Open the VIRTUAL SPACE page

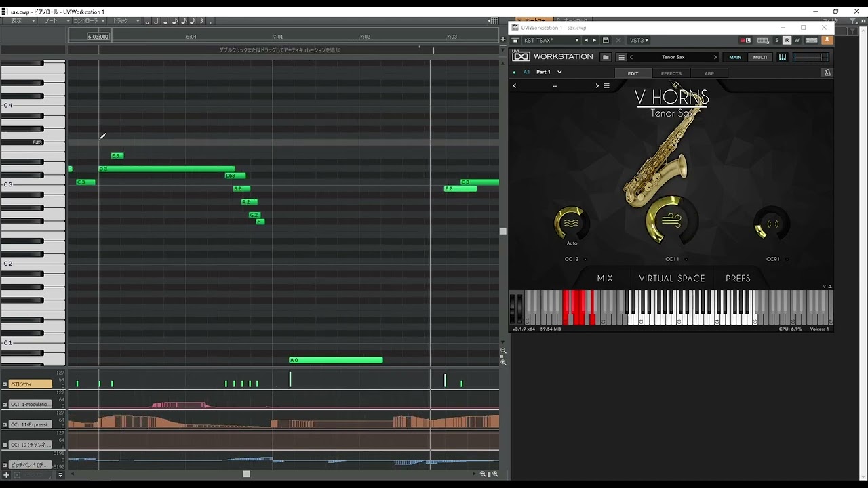tap(672, 279)
